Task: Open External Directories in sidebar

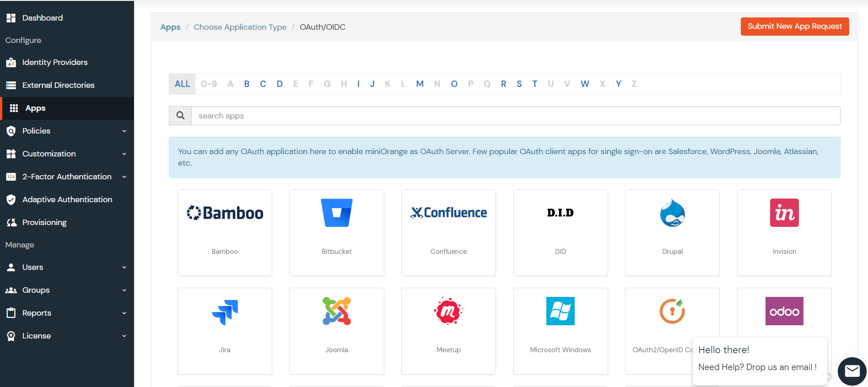Action: [67, 85]
